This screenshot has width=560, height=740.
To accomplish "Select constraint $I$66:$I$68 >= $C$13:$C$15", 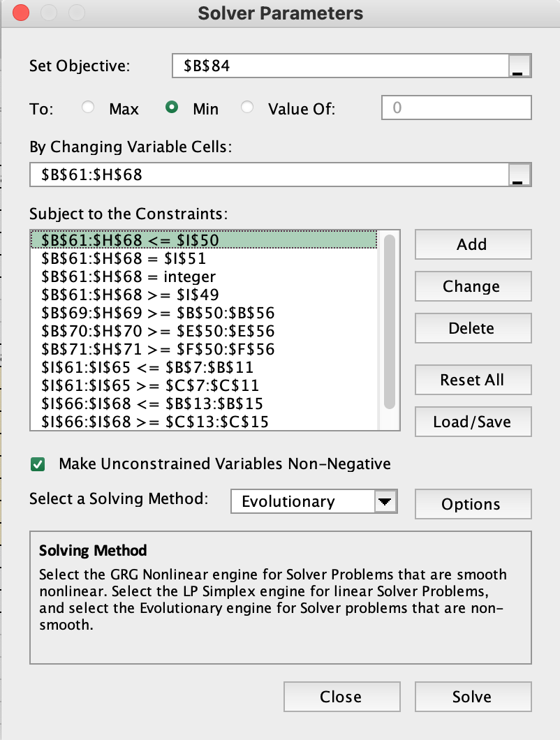I will tap(204, 422).
